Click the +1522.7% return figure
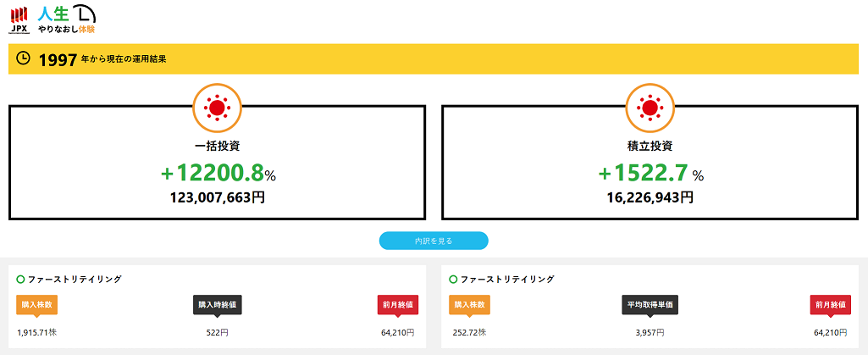 [650, 174]
